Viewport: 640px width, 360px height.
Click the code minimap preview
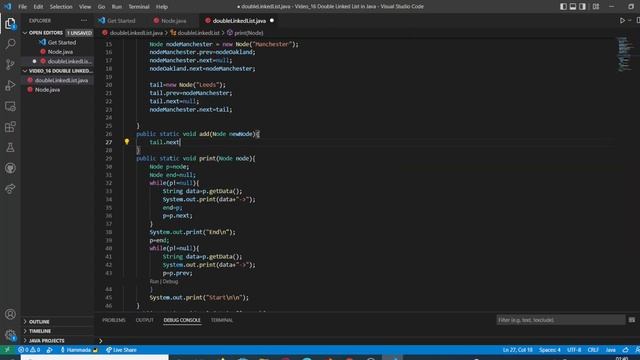pos(624,54)
